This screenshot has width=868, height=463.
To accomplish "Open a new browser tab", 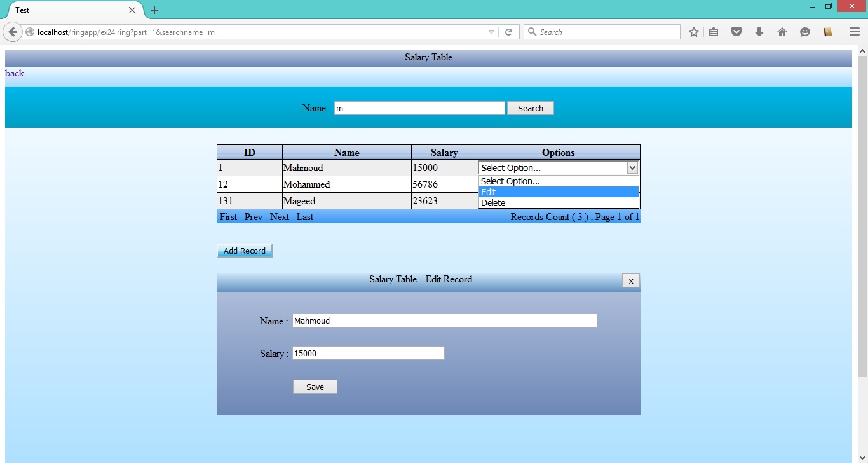I will (154, 10).
